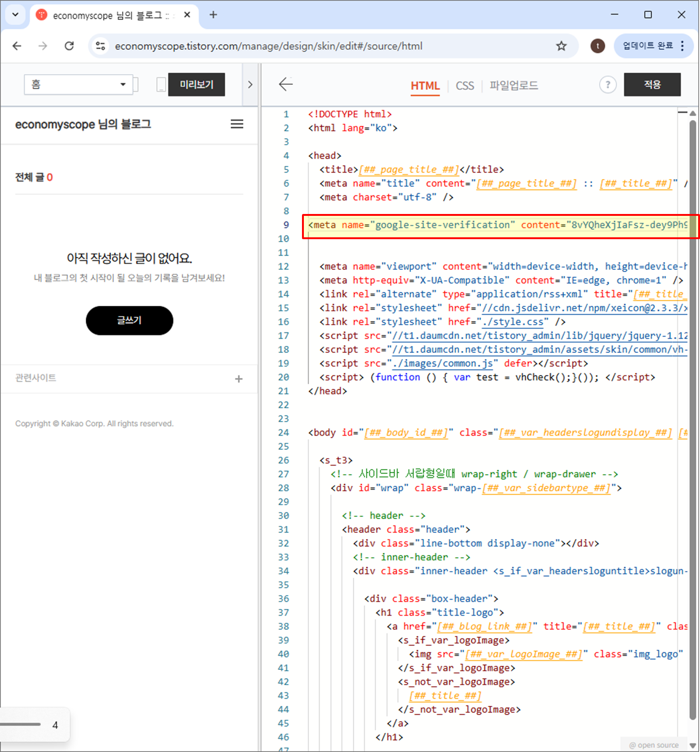Switch to the 파일업로드 tab

(514, 86)
